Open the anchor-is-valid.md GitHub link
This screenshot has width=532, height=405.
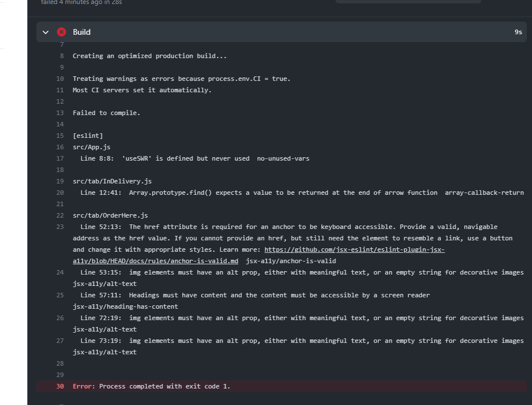[x=259, y=255]
